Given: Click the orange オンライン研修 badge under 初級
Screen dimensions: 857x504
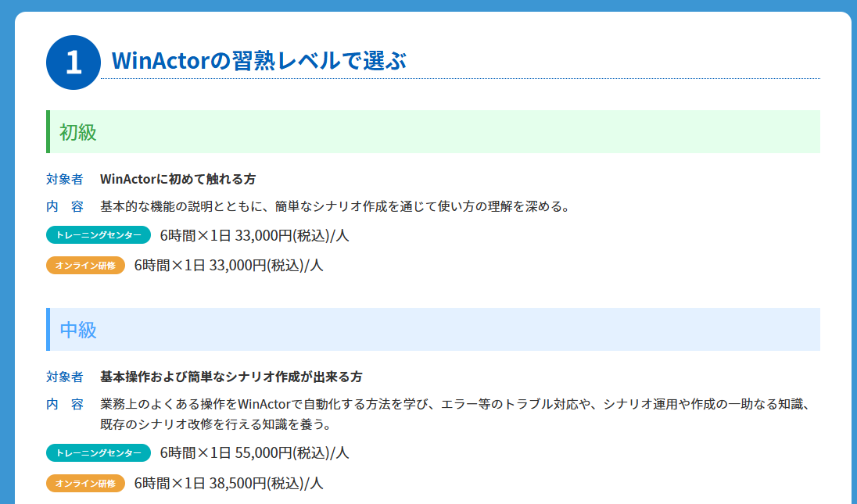Looking at the screenshot, I should click(x=85, y=265).
